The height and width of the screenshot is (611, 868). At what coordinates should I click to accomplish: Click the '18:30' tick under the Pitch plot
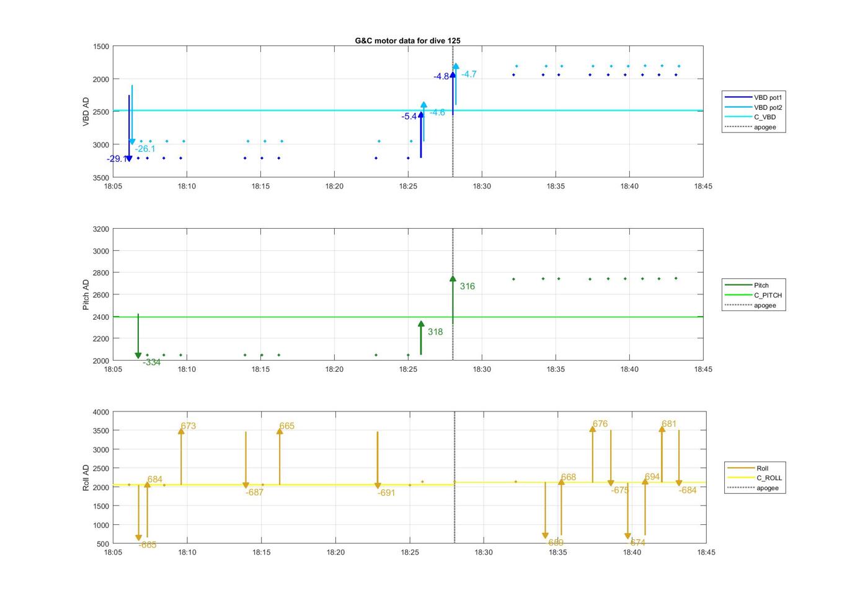click(x=482, y=369)
